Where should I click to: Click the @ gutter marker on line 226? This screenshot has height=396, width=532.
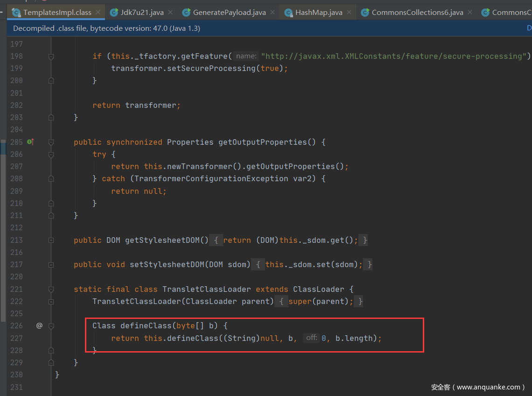39,325
